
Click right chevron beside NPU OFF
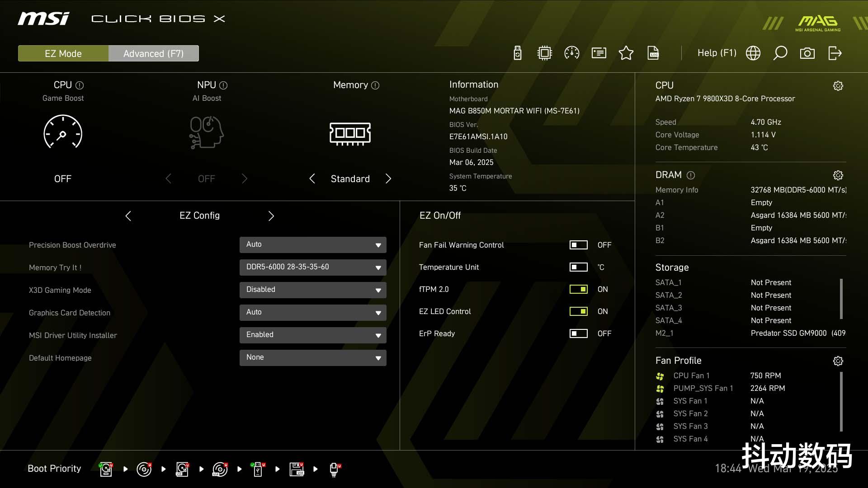pyautogui.click(x=245, y=178)
